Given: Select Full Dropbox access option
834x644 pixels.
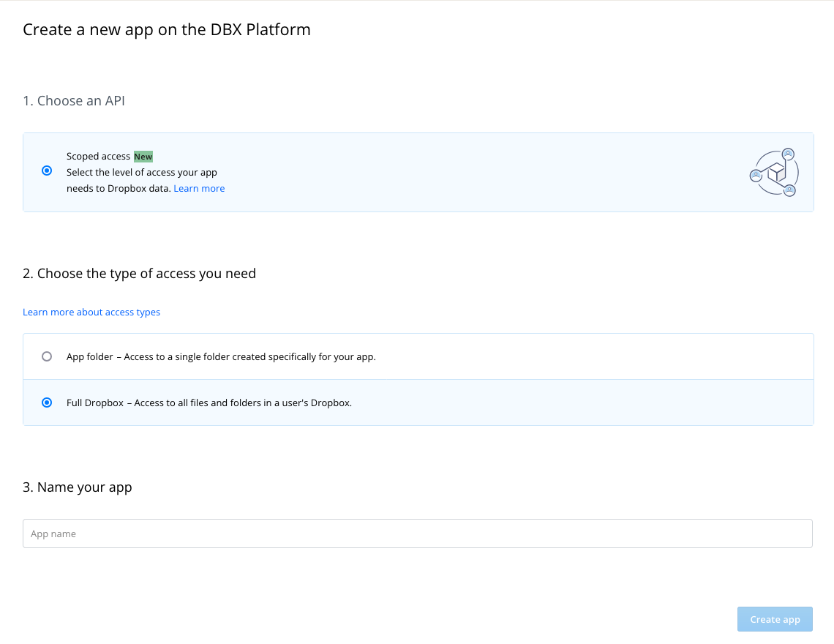Looking at the screenshot, I should (x=47, y=402).
